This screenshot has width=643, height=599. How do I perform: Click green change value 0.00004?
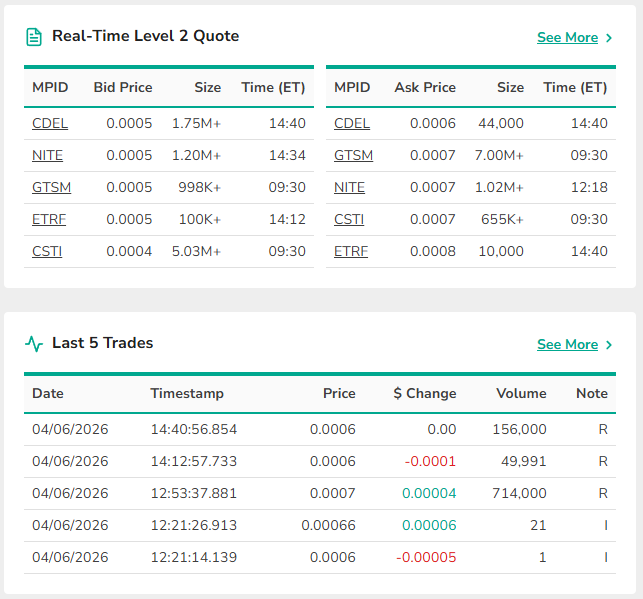(429, 493)
